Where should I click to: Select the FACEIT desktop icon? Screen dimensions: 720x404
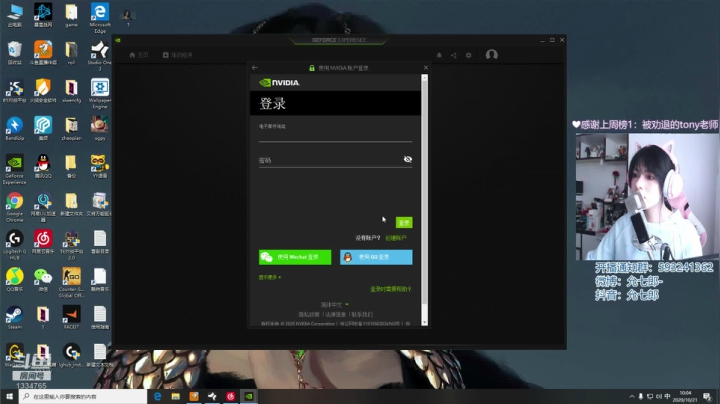(x=71, y=317)
